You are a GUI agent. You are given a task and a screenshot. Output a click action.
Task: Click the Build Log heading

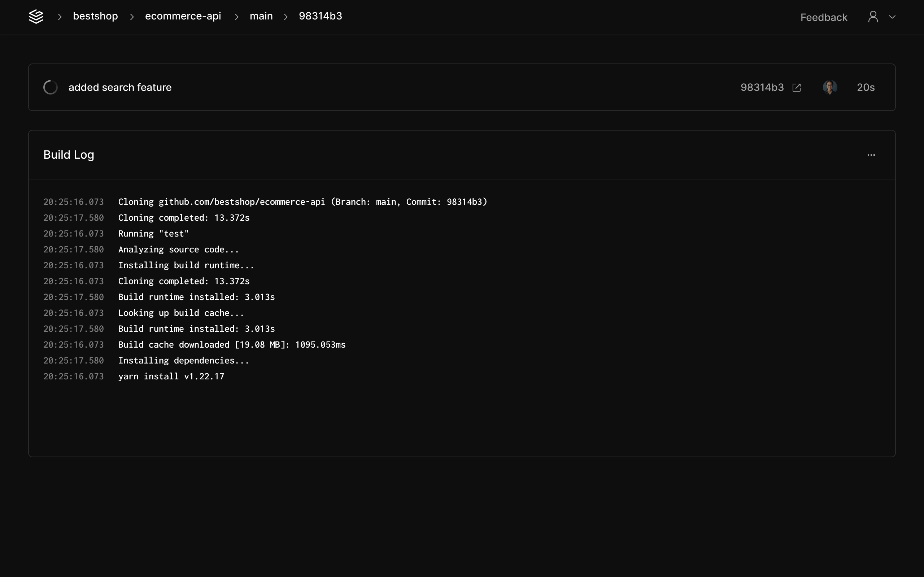(69, 155)
